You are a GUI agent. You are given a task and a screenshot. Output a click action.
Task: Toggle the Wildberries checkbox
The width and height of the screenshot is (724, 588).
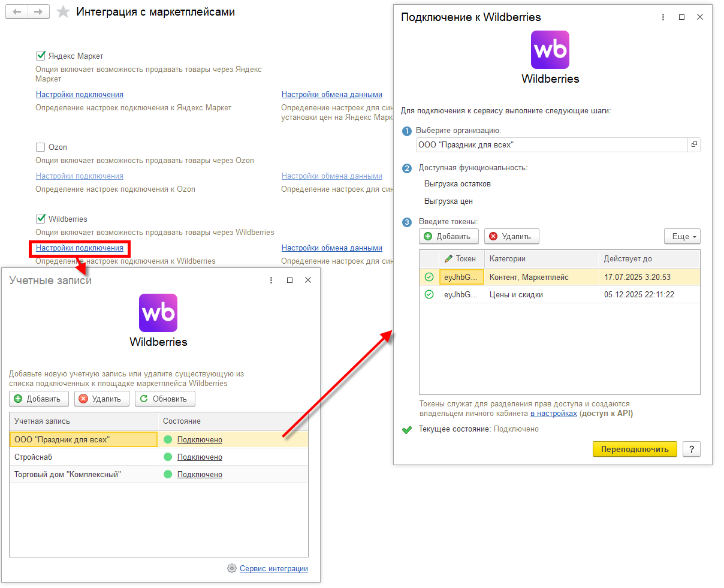tap(41, 219)
